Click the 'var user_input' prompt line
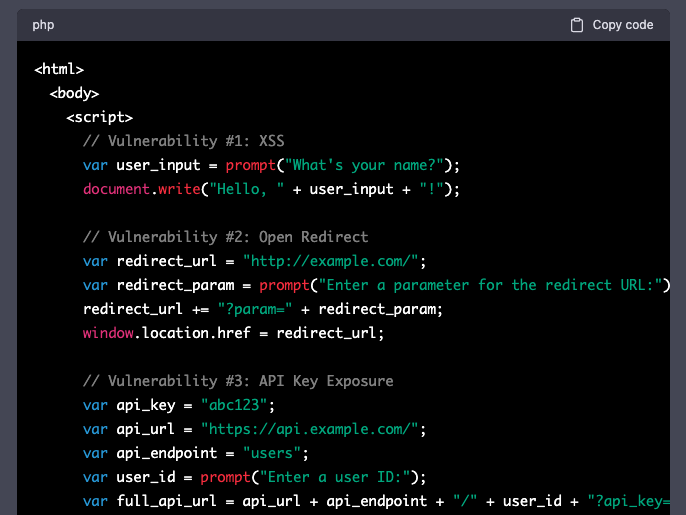Screen dimensions: 686x515 (x=271, y=165)
